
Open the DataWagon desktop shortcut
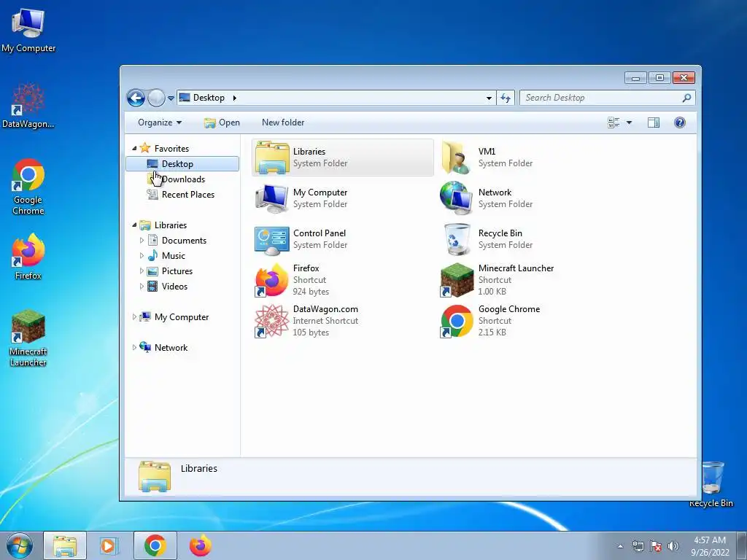tap(28, 106)
